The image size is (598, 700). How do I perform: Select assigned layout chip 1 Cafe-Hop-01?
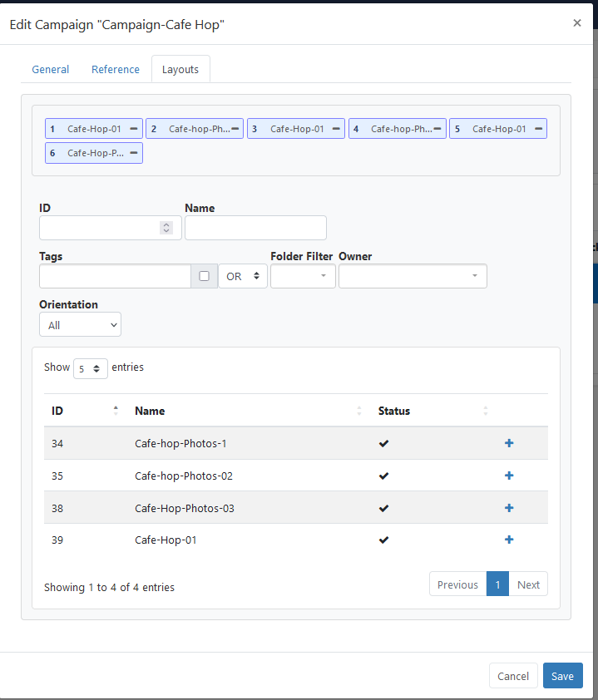click(x=94, y=129)
